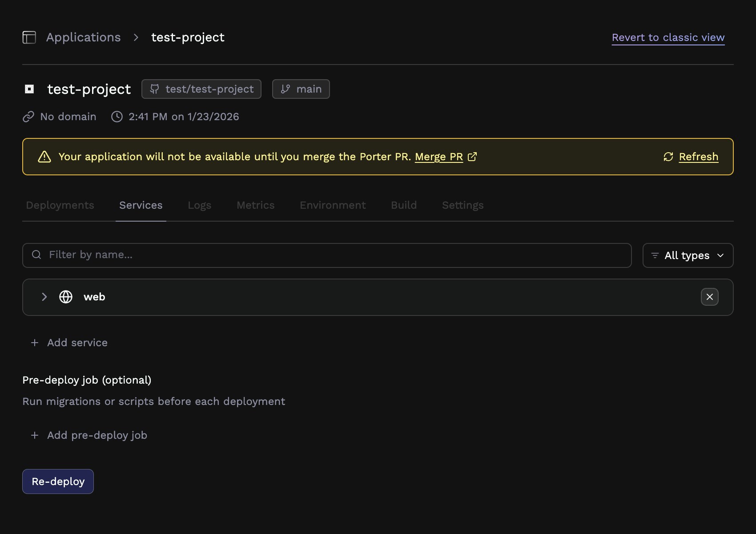Image resolution: width=756 pixels, height=534 pixels.
Task: Switch to the Deployments tab
Action: click(x=60, y=205)
